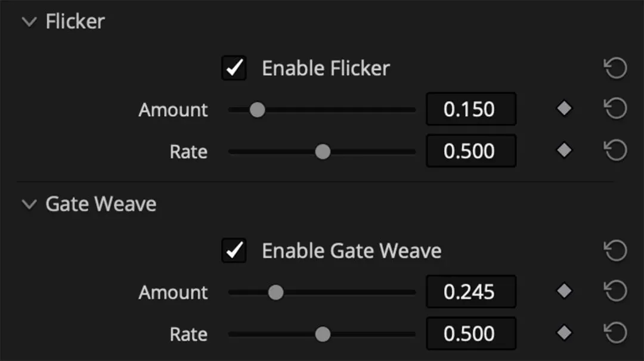Reset the Enable Flicker setting
Image resolution: width=644 pixels, height=361 pixels.
point(615,69)
